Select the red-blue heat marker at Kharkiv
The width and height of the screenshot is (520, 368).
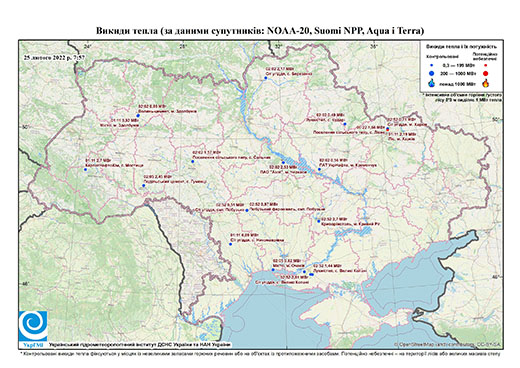tap(387, 128)
